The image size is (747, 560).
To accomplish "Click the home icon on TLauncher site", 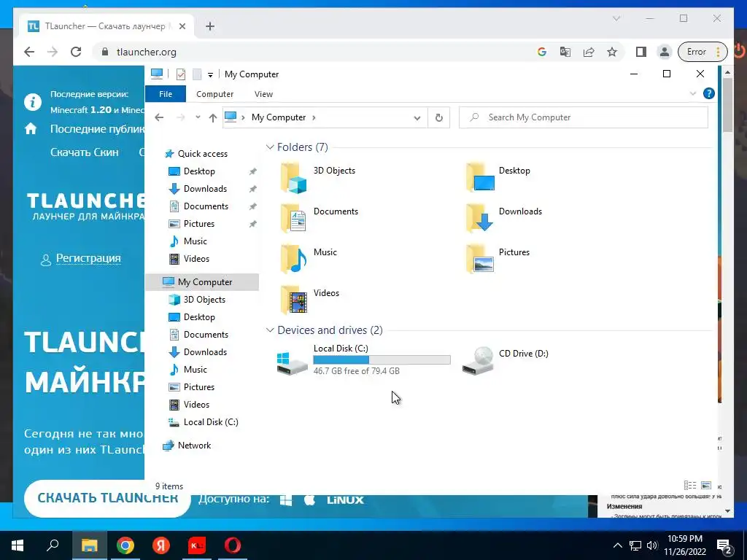I will click(31, 128).
